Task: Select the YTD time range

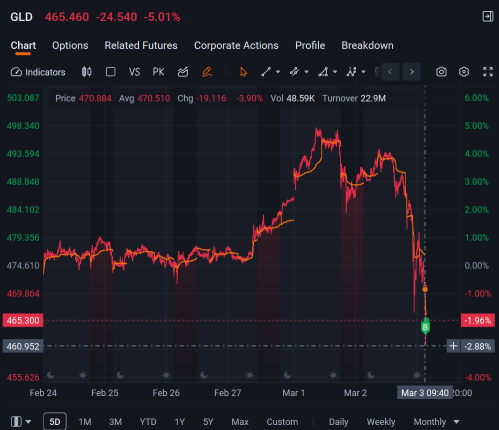Action: (148, 422)
